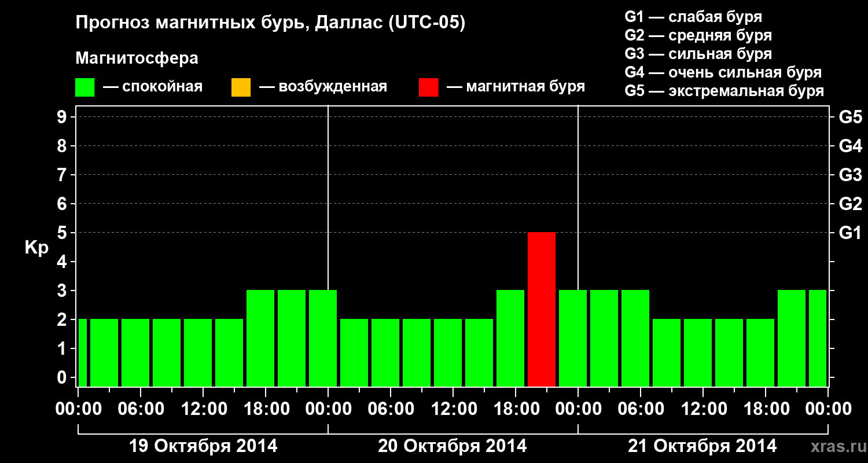This screenshot has width=868, height=463.
Task: Click the 06:00 tick label of 21 October
Action: click(641, 409)
